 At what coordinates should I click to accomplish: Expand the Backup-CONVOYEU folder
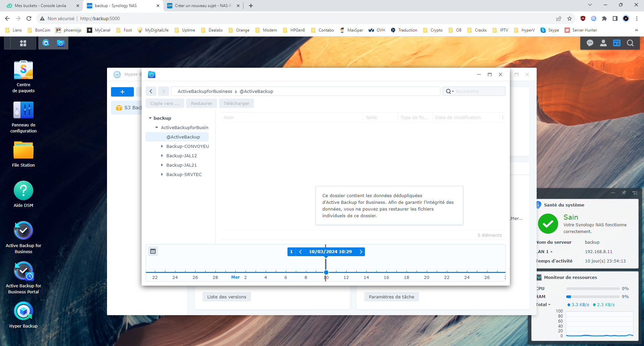pyautogui.click(x=162, y=146)
